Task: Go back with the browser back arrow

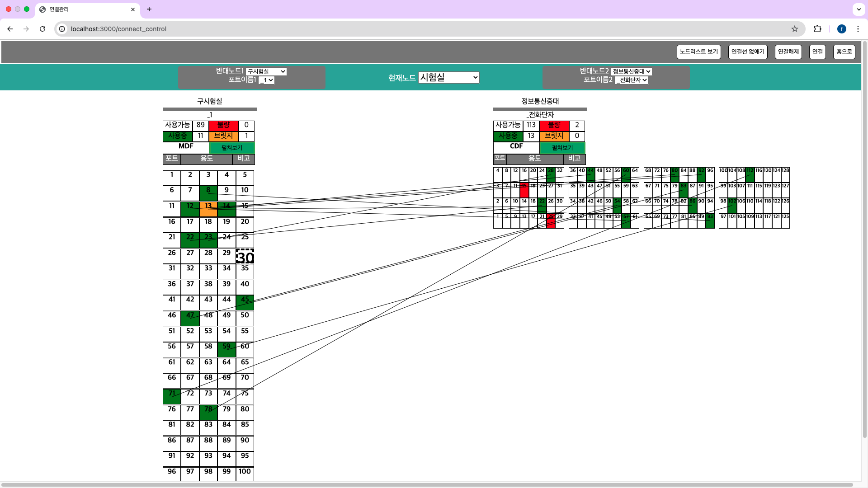Action: [10, 29]
